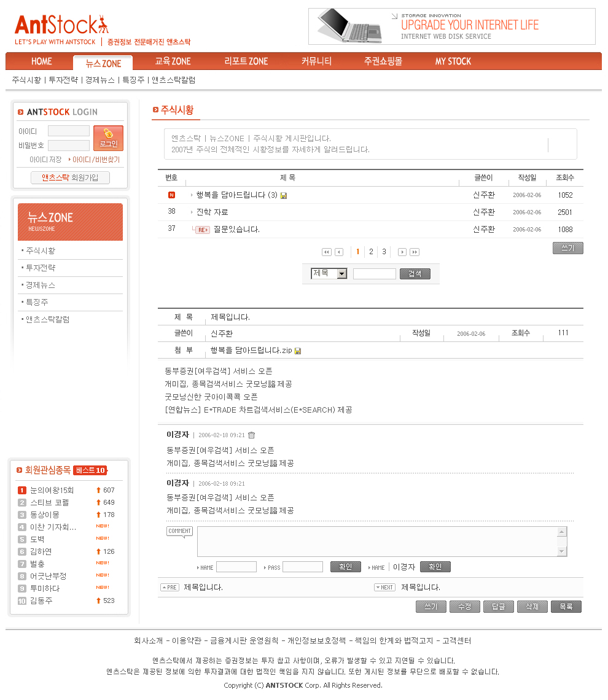
Task: Click the 로그인 padlock button
Action: tap(108, 138)
